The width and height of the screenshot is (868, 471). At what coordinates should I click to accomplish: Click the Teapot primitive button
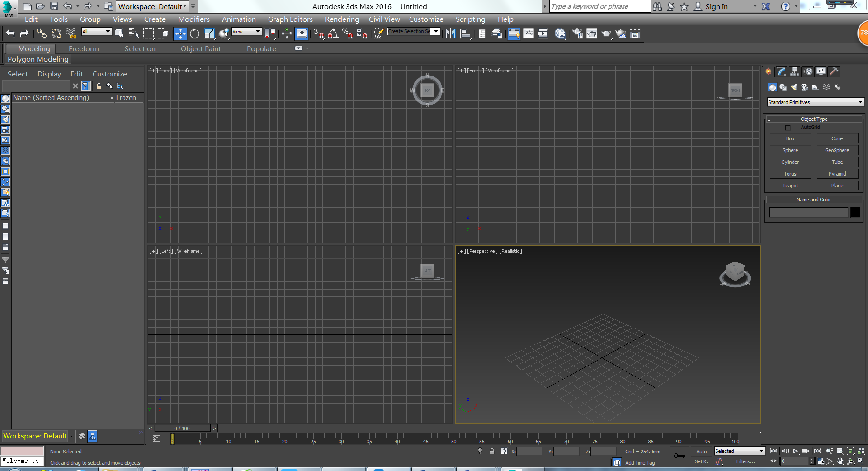tap(790, 186)
